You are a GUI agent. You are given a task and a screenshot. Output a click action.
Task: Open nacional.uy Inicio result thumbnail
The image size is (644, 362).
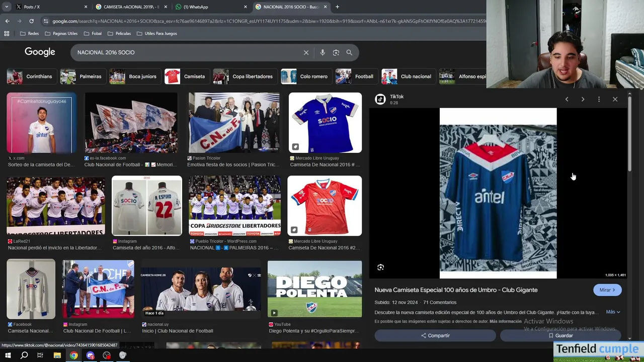pyautogui.click(x=201, y=289)
